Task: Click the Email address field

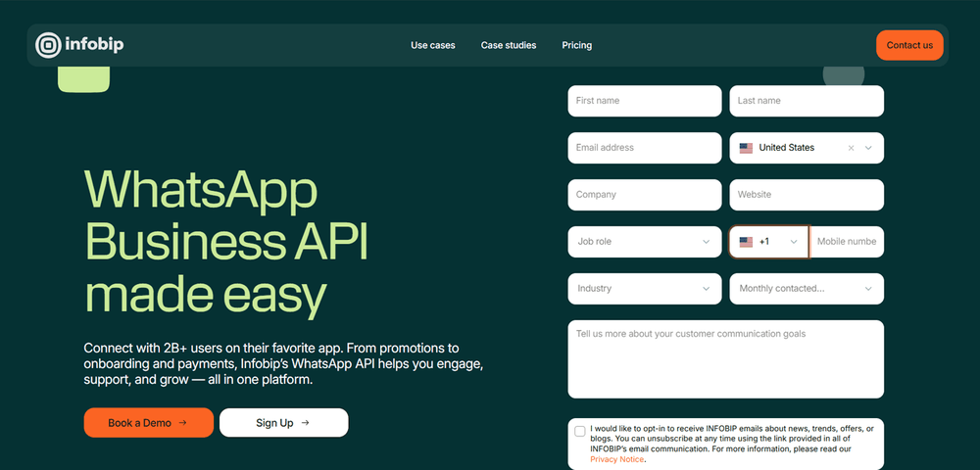Action: tap(644, 148)
